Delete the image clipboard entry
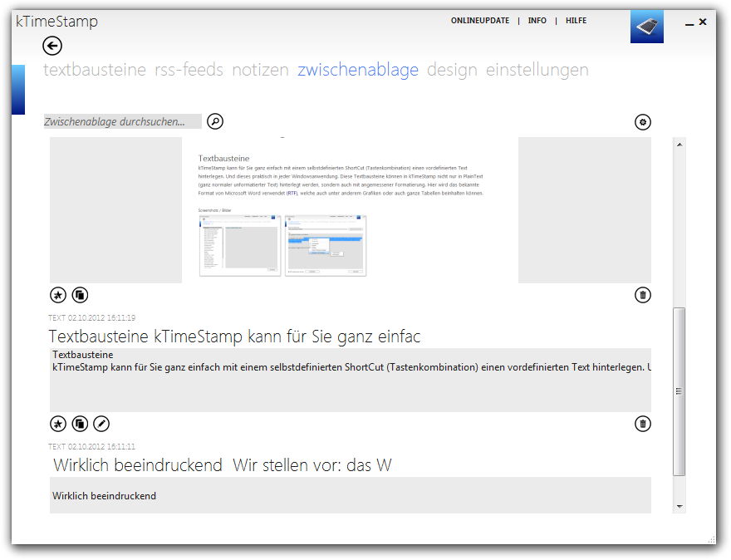Viewport: 731px width, 560px height. [642, 295]
